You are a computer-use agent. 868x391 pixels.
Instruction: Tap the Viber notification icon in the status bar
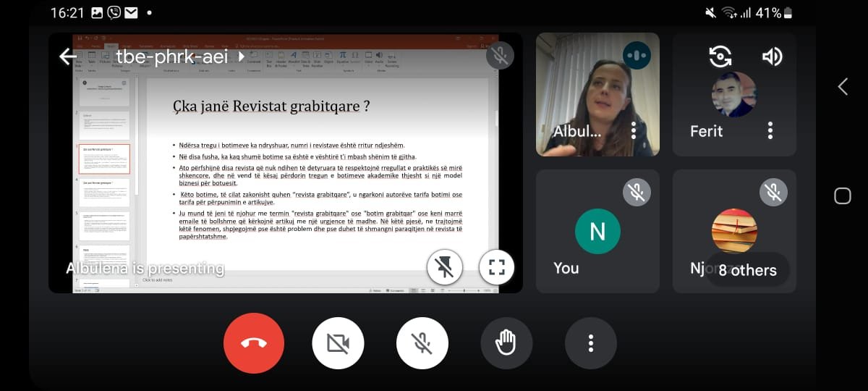click(114, 13)
